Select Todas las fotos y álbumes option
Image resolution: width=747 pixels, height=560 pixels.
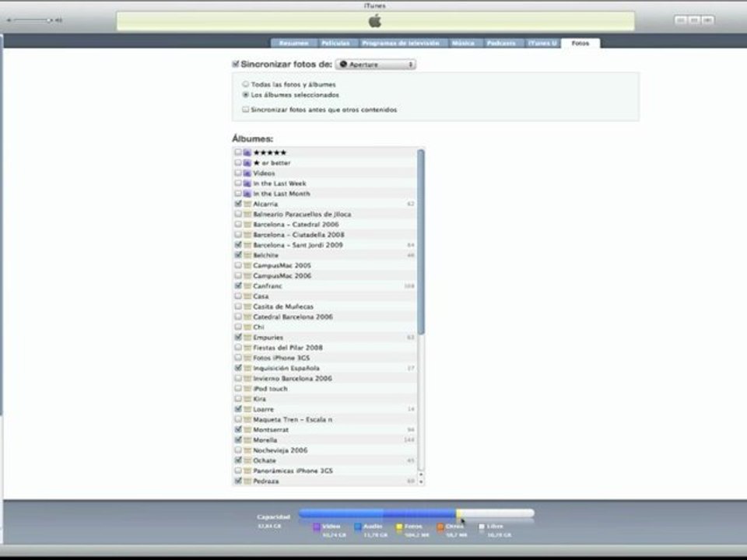point(246,84)
